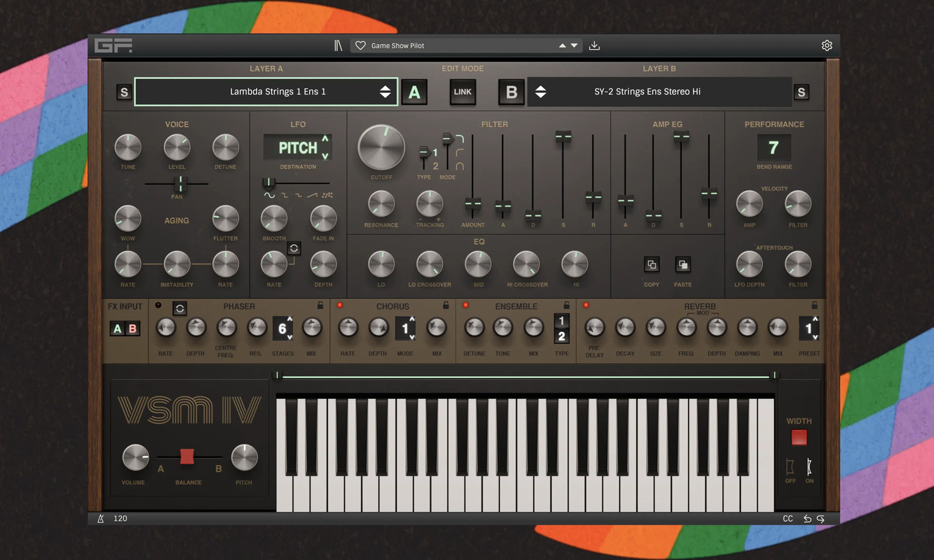Image resolution: width=934 pixels, height=560 pixels.
Task: Click the bend range value 7
Action: pyautogui.click(x=774, y=147)
